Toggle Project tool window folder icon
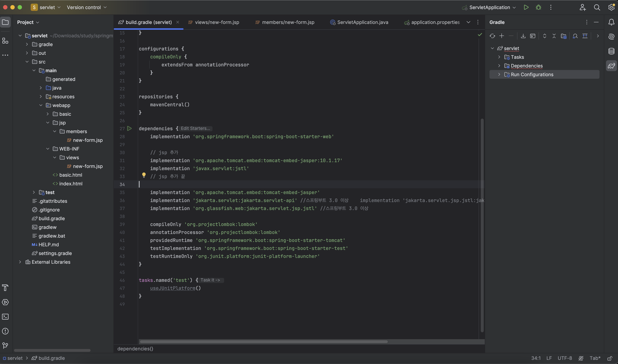The image size is (618, 364). [x=5, y=22]
